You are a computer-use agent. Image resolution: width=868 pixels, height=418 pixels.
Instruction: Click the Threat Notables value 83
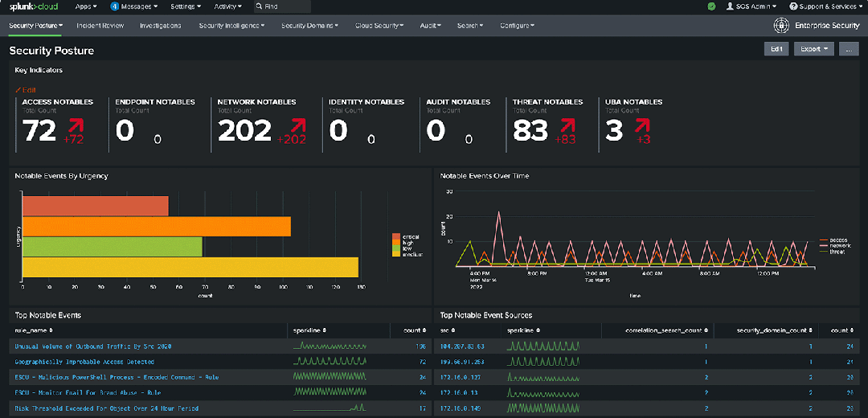coord(530,131)
